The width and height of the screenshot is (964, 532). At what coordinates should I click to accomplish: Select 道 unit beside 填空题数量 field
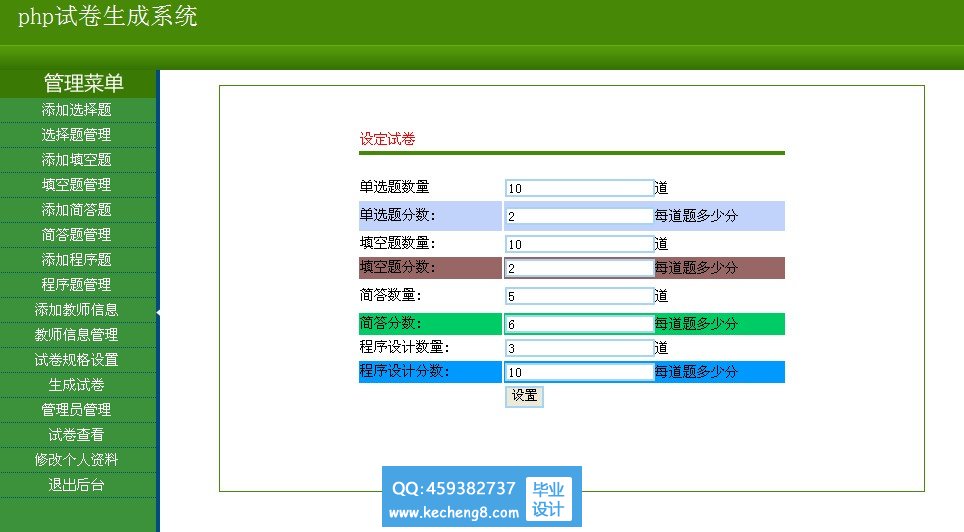[661, 244]
